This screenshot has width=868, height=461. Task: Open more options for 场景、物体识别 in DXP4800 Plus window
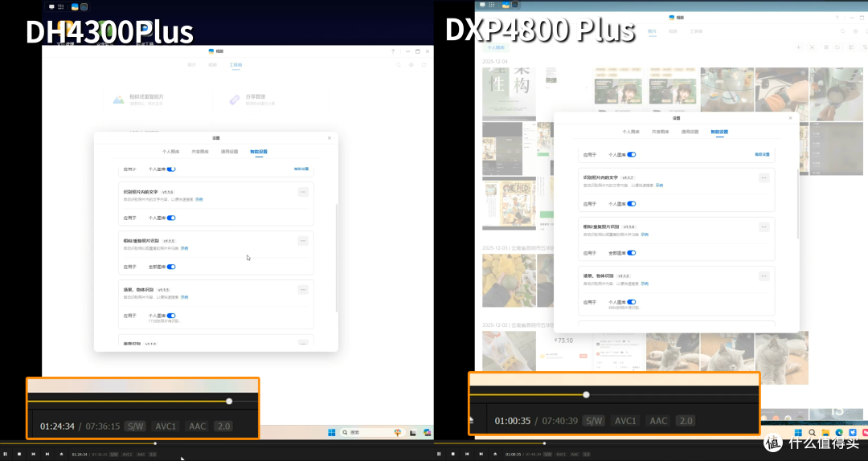click(x=764, y=275)
